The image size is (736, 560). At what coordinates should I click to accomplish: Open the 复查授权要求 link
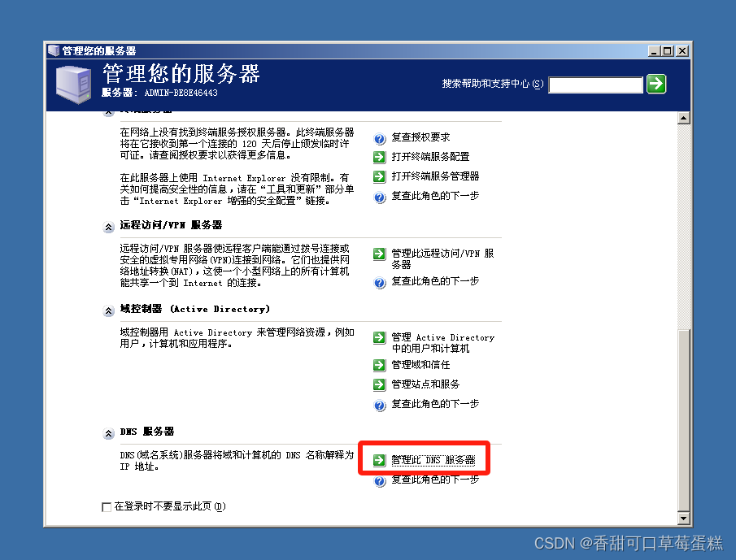pos(420,137)
